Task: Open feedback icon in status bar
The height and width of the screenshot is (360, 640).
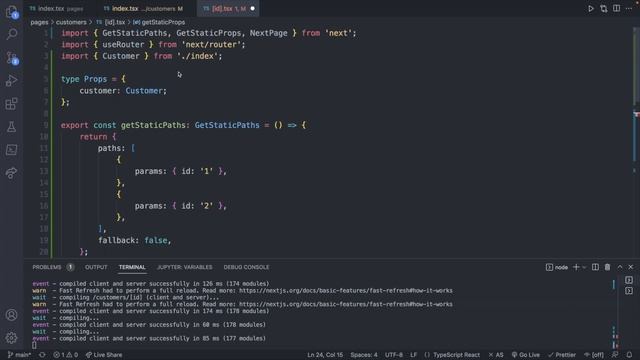Action: [615, 355]
